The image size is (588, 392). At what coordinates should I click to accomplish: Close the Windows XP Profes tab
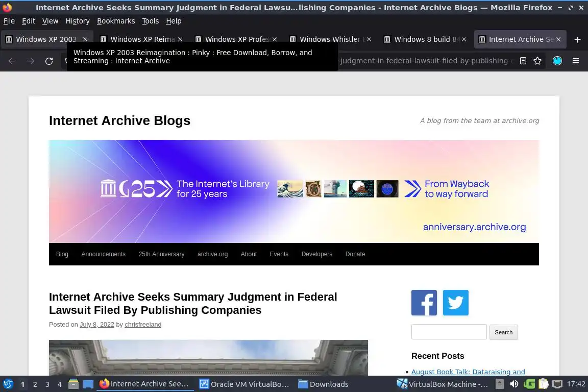click(x=275, y=39)
